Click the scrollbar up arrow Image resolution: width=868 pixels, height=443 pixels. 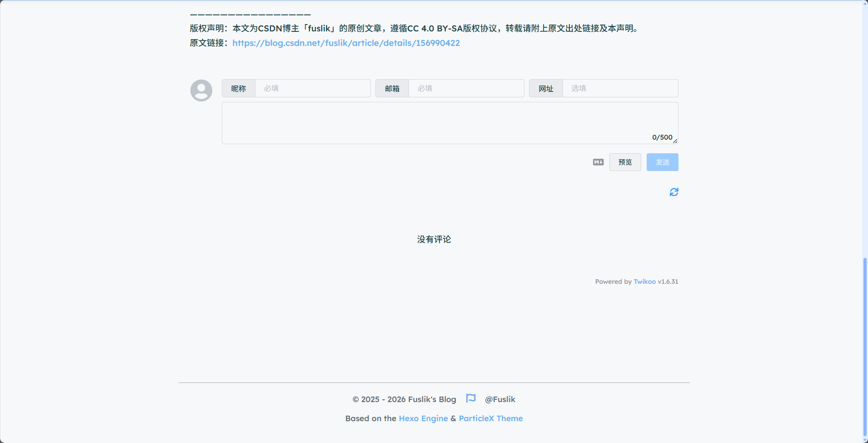[865, 3]
